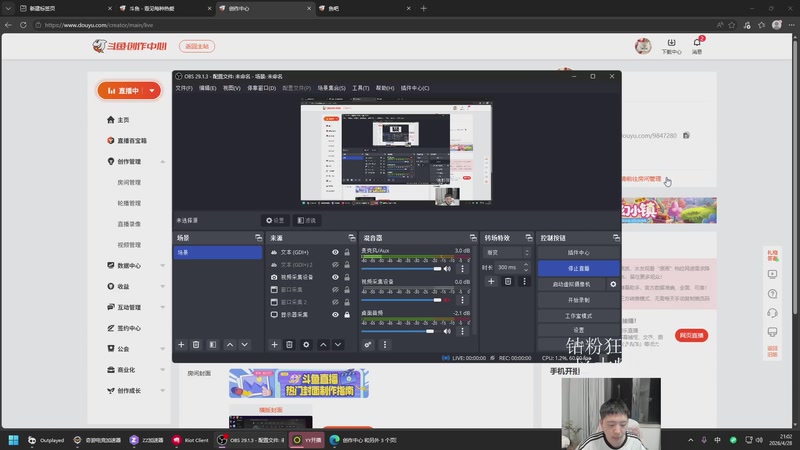Click 停止直播 to stop streaming

tap(579, 268)
